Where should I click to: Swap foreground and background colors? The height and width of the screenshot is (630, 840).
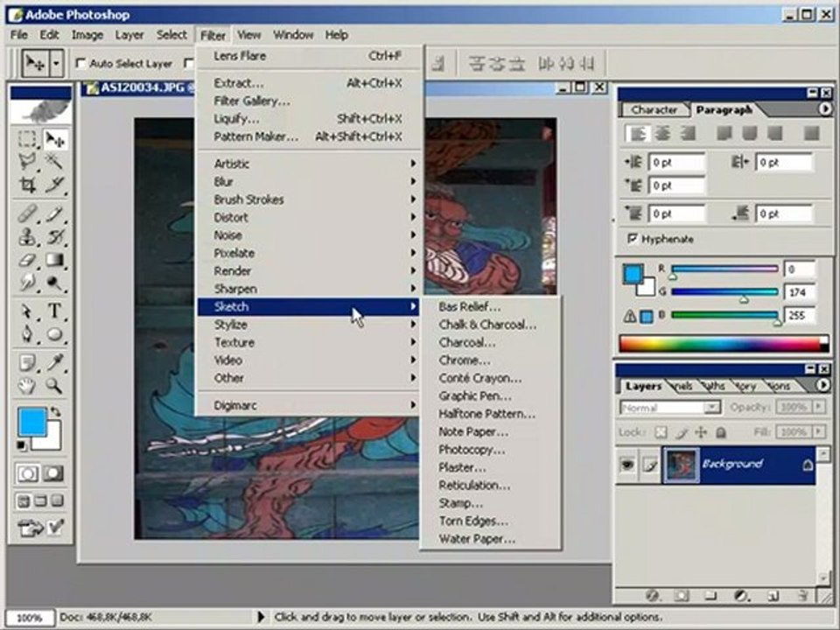(x=55, y=412)
